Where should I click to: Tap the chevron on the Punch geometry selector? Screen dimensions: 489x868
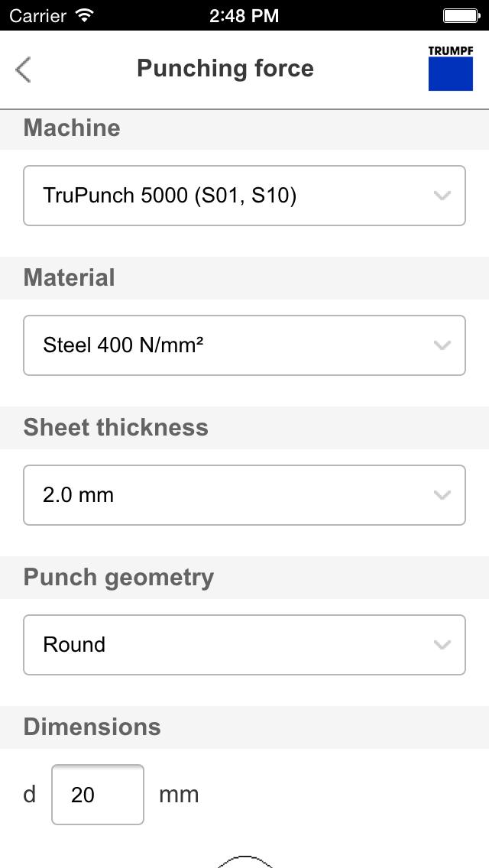442,645
